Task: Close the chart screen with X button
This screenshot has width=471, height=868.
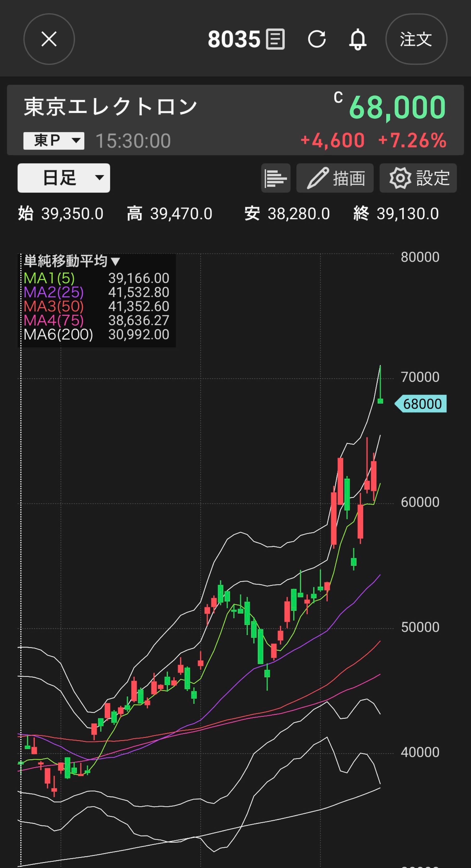Action: 49,39
